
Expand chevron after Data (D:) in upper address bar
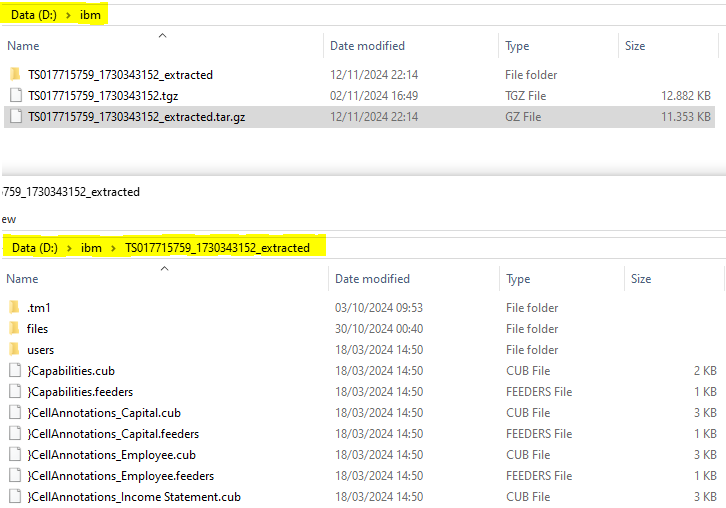click(x=69, y=15)
